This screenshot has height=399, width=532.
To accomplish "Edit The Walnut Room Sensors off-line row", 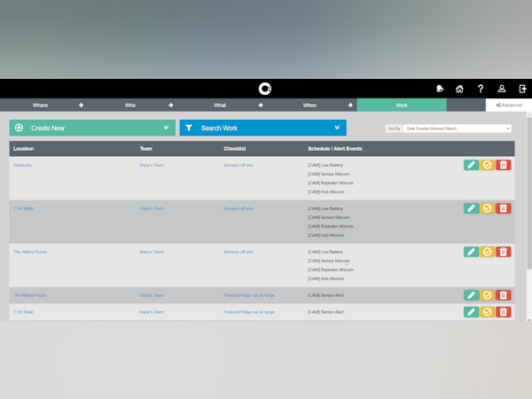I will pyautogui.click(x=472, y=252).
